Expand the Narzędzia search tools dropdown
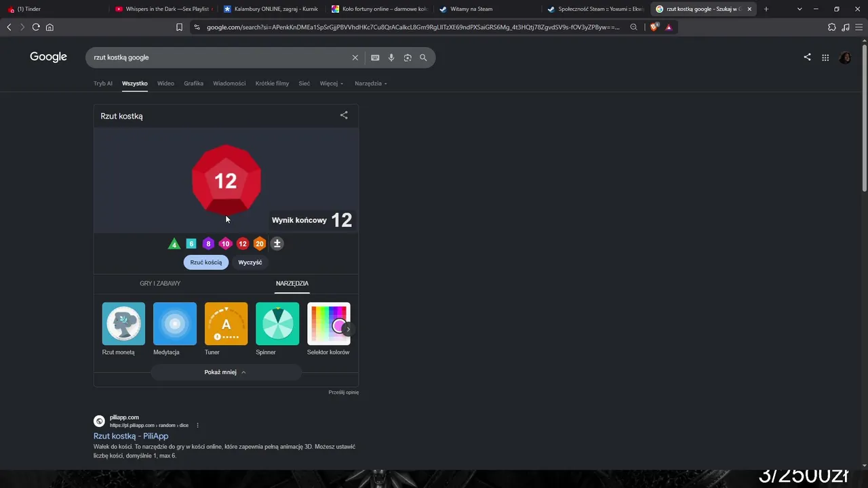This screenshot has width=868, height=488. 371,83
